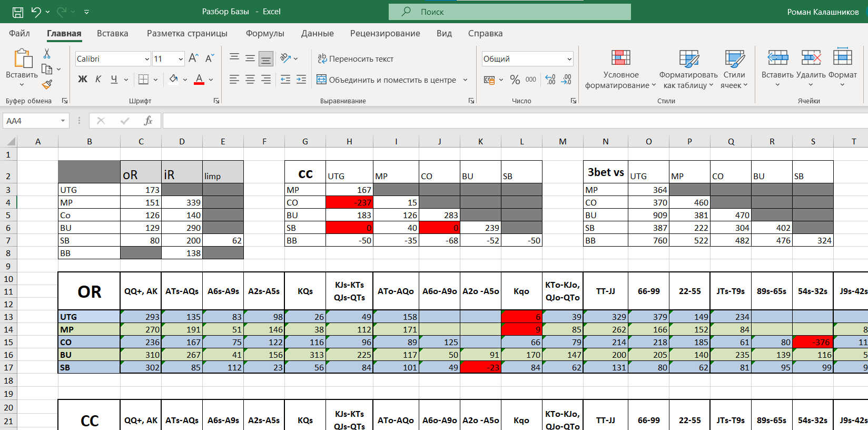Open the Справка tab

click(x=485, y=33)
